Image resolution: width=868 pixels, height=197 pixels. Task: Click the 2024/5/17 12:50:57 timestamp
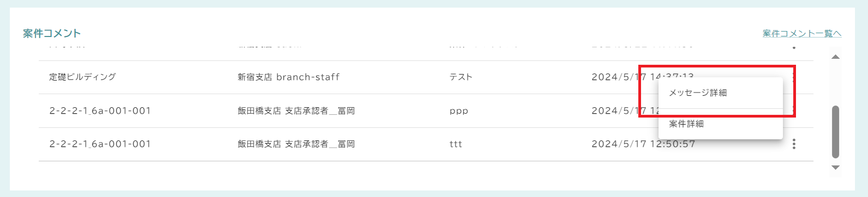pyautogui.click(x=643, y=144)
